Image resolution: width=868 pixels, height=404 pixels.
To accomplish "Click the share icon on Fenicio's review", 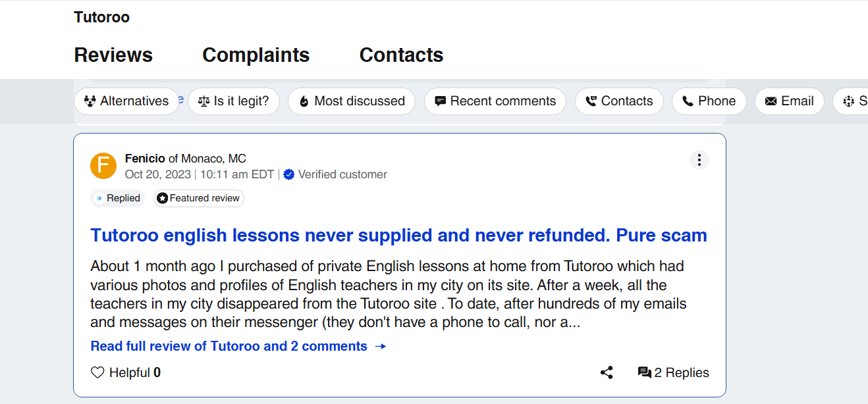I will pyautogui.click(x=607, y=372).
